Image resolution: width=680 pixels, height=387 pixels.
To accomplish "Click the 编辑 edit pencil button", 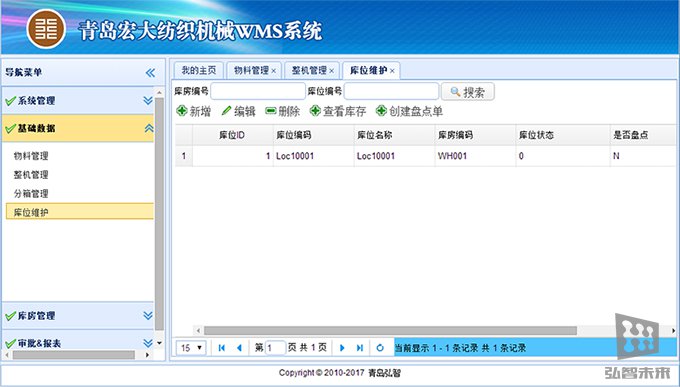I will tap(239, 112).
